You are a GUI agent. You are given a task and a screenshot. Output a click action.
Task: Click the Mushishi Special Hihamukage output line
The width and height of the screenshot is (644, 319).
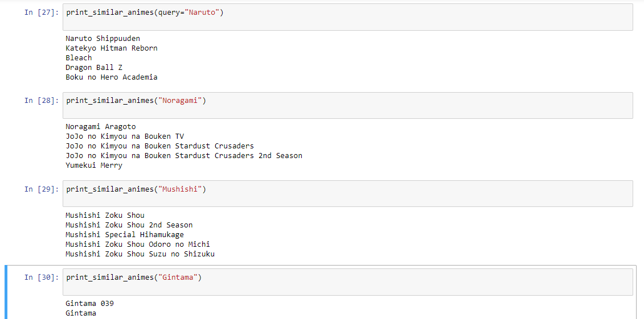coord(125,234)
